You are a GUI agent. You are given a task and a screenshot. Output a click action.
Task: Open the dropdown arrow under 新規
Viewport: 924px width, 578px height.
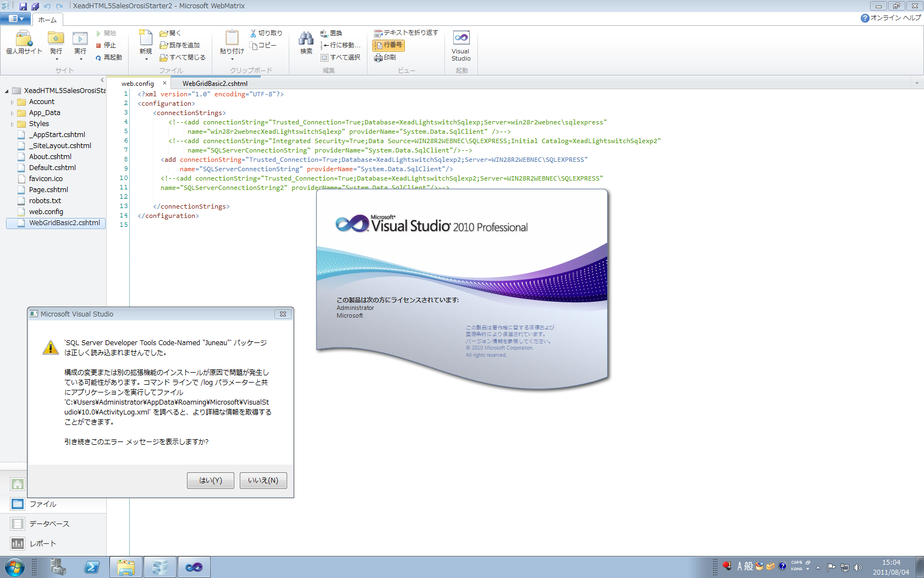[x=146, y=59]
